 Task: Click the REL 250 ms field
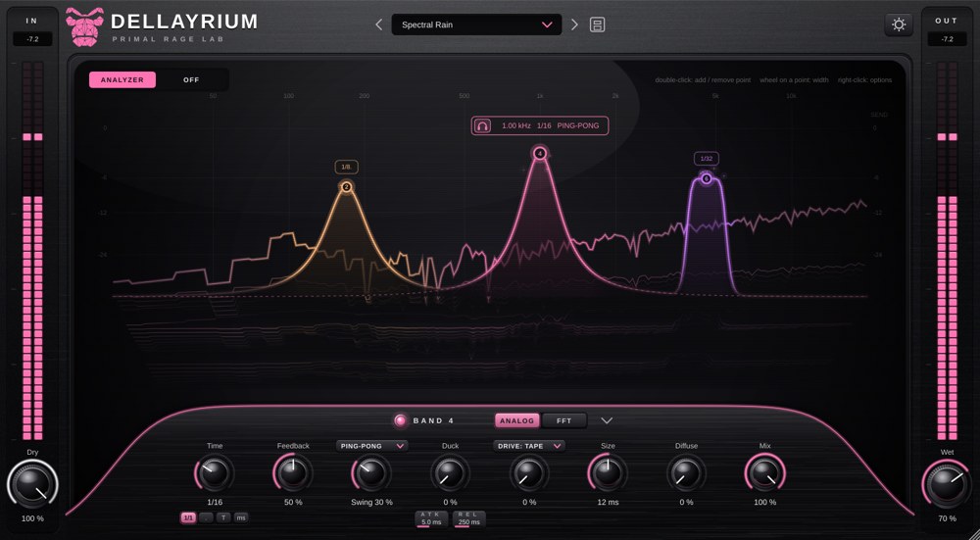(468, 518)
